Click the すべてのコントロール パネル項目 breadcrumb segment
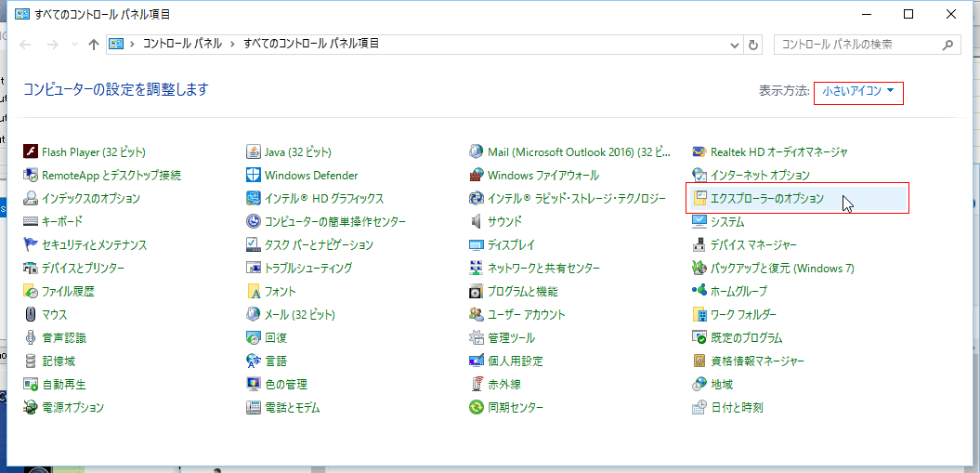This screenshot has width=980, height=473. 310,44
